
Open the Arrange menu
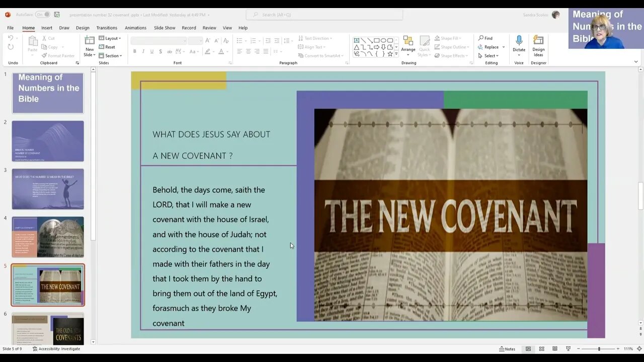pyautogui.click(x=408, y=46)
